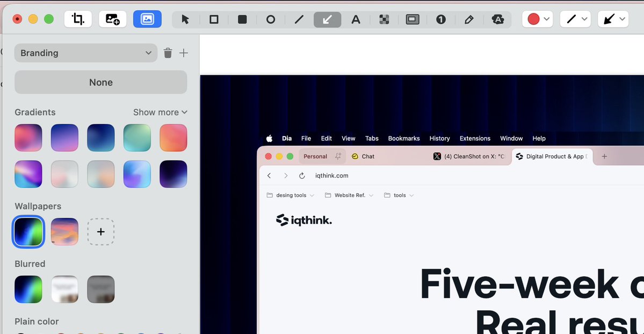Switch to the Digital Product & App tab
This screenshot has height=334, width=644.
pyautogui.click(x=552, y=157)
